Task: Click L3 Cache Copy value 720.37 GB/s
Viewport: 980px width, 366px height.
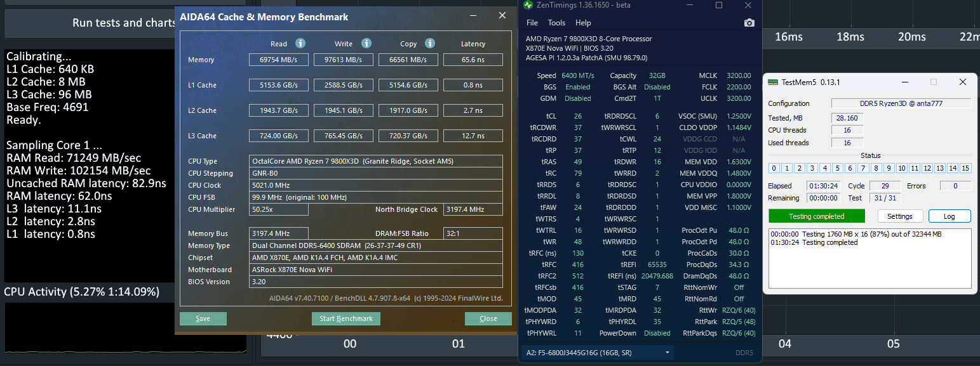Action: point(408,136)
